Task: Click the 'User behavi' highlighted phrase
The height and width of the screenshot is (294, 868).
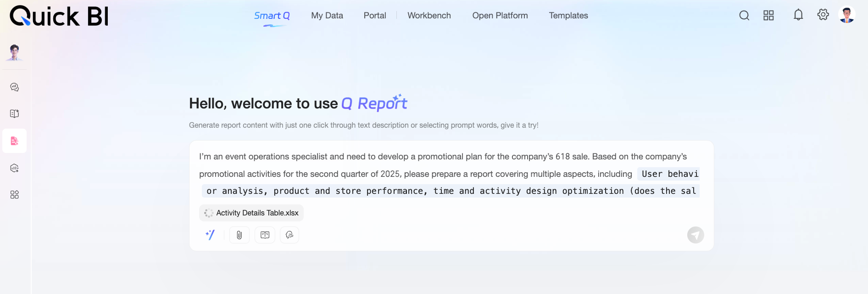Action: tap(669, 174)
